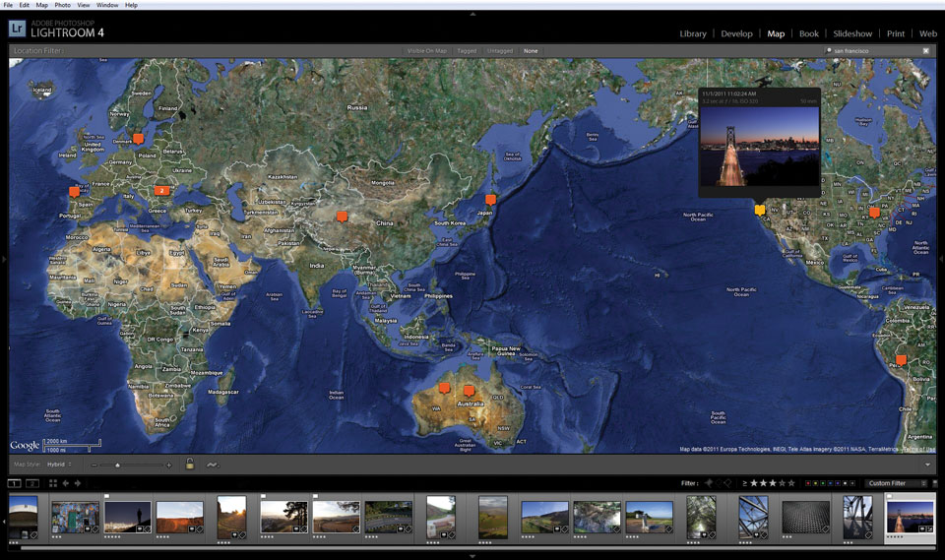Filter by flagged status flag icon
Viewport: 945px width, 560px height.
click(709, 483)
